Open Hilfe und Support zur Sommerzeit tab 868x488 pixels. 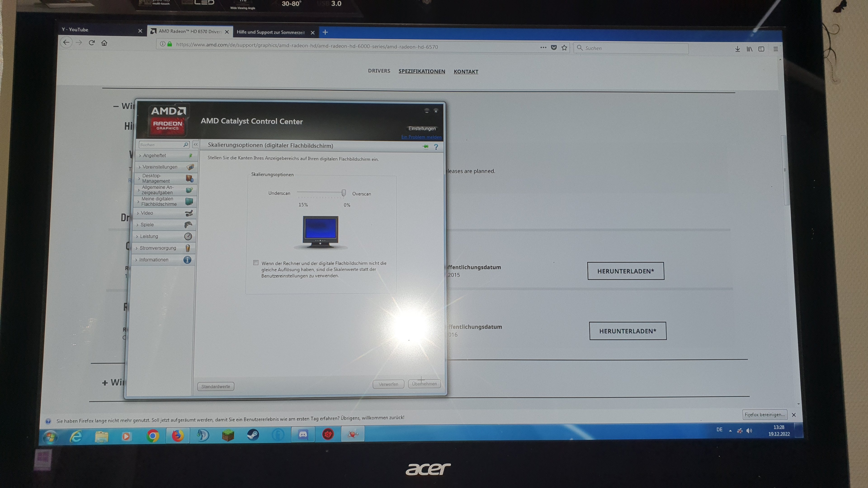point(271,32)
